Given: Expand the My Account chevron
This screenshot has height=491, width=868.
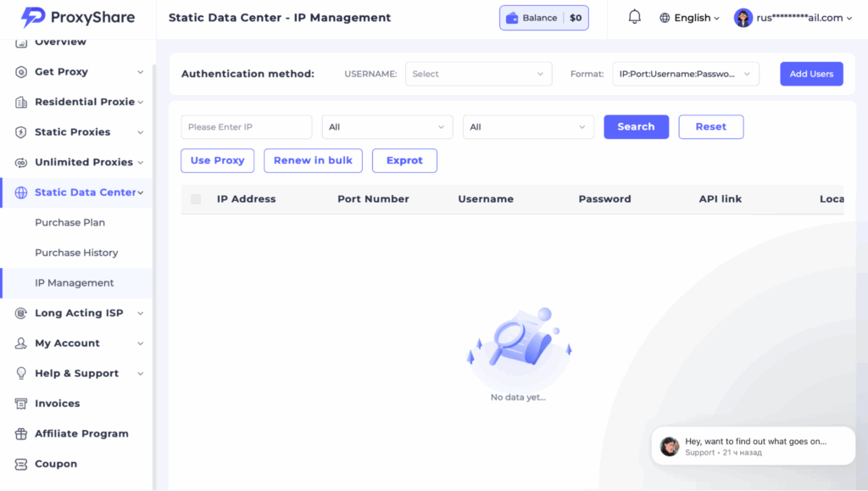Looking at the screenshot, I should (140, 343).
